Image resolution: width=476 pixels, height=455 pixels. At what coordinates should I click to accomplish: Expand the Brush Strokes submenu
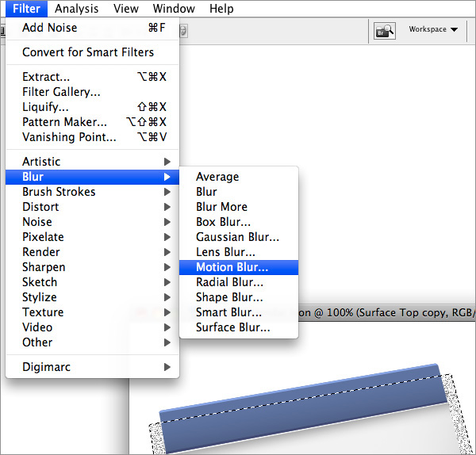[x=92, y=192]
